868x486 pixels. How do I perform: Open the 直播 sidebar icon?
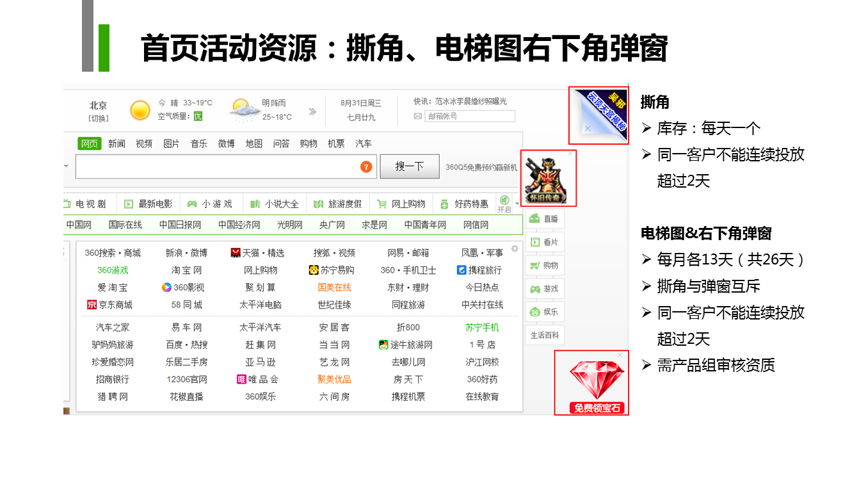535,219
